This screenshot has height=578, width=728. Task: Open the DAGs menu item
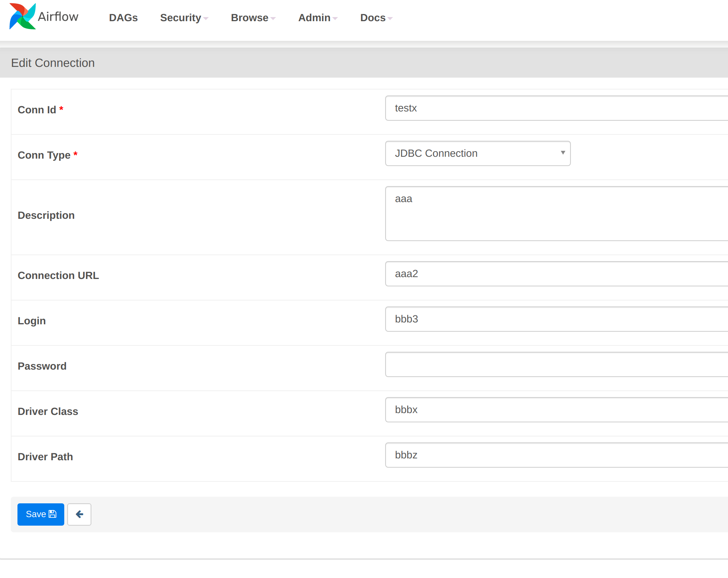click(123, 17)
